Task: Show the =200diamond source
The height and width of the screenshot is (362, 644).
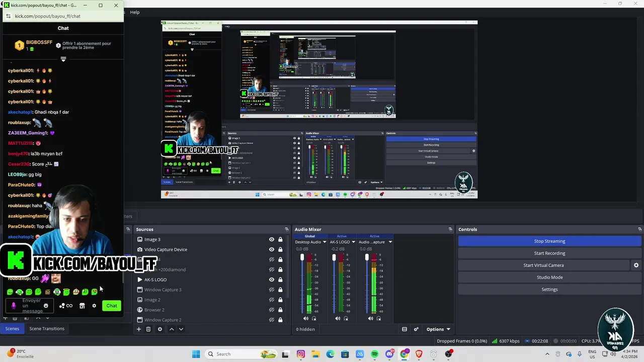Action: click(272, 269)
